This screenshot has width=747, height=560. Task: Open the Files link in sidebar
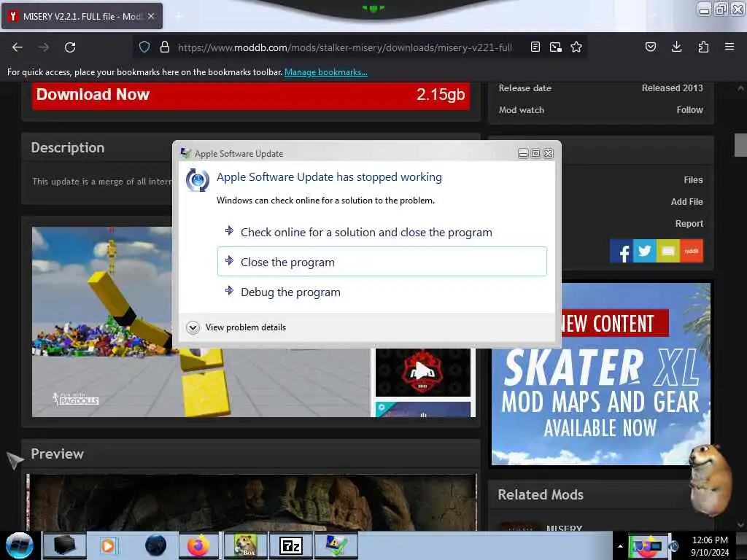[693, 180]
